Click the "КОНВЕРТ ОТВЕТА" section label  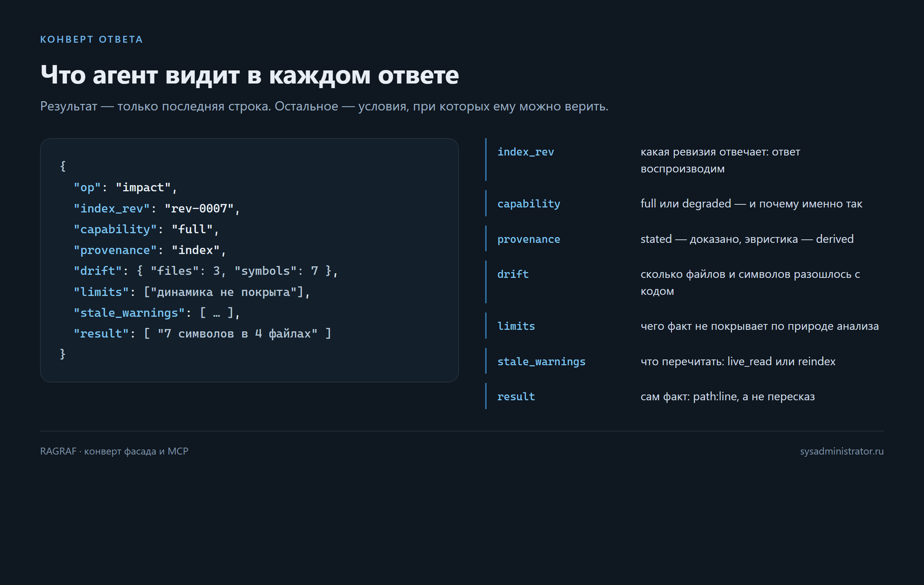click(92, 40)
